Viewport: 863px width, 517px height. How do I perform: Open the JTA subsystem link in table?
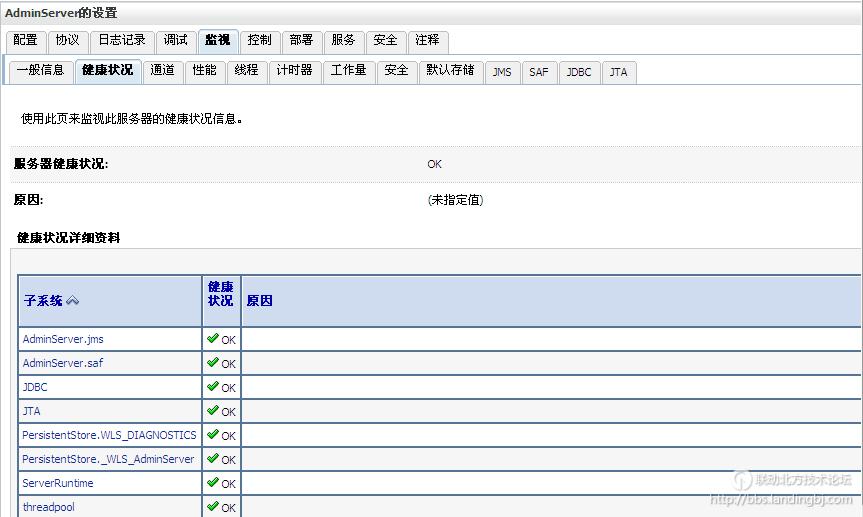(x=31, y=411)
